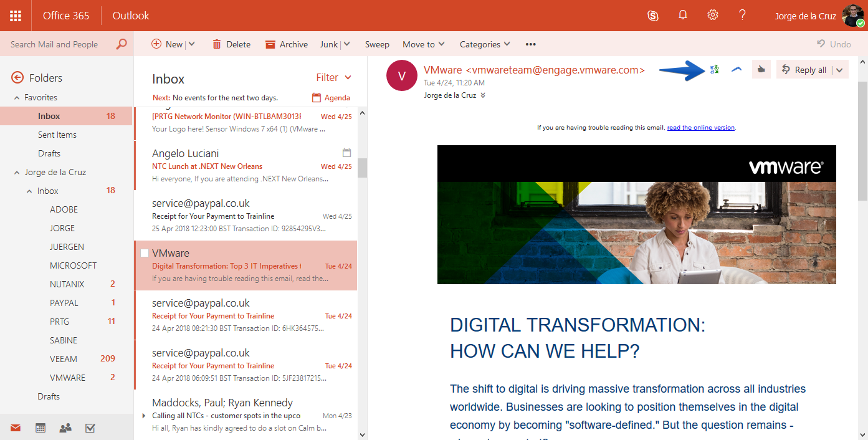Switch to Calendar in bottom navigation
The image size is (868, 440).
point(41,428)
